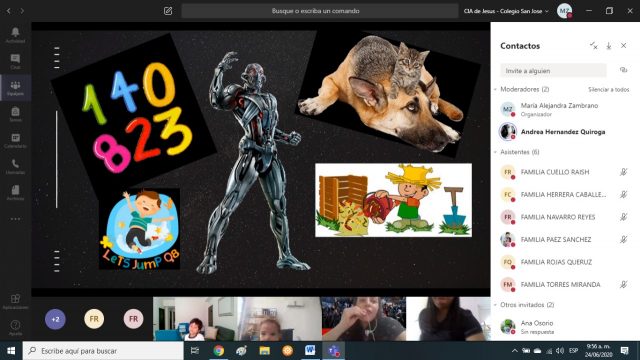Click the Invite a alguien field
The height and width of the screenshot is (360, 640).
[553, 71]
